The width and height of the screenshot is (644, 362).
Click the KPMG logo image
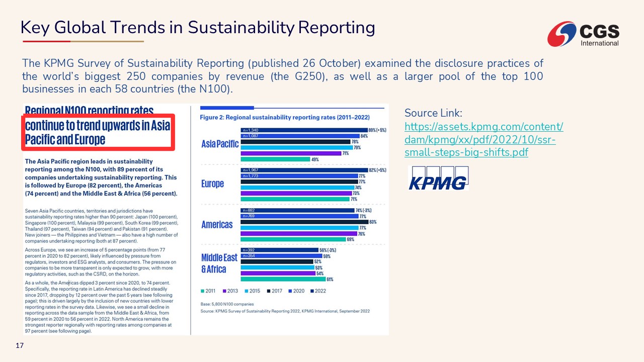pyautogui.click(x=438, y=178)
